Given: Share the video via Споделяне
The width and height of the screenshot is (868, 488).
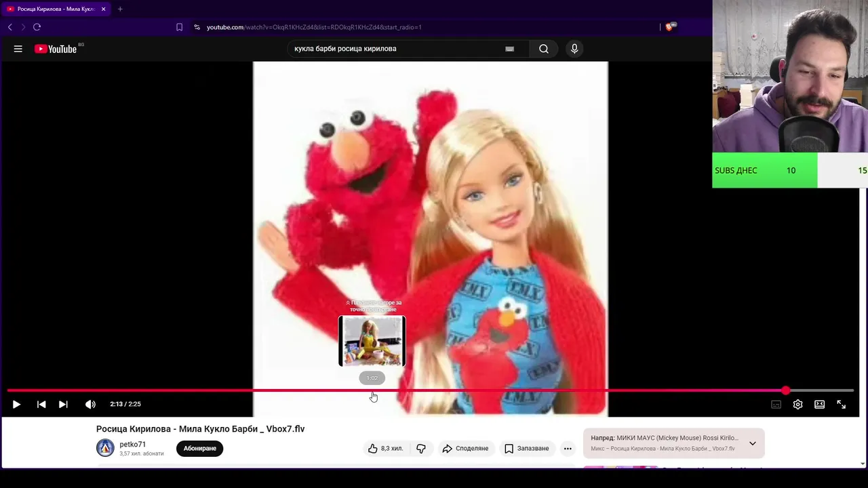Looking at the screenshot, I should pyautogui.click(x=465, y=448).
